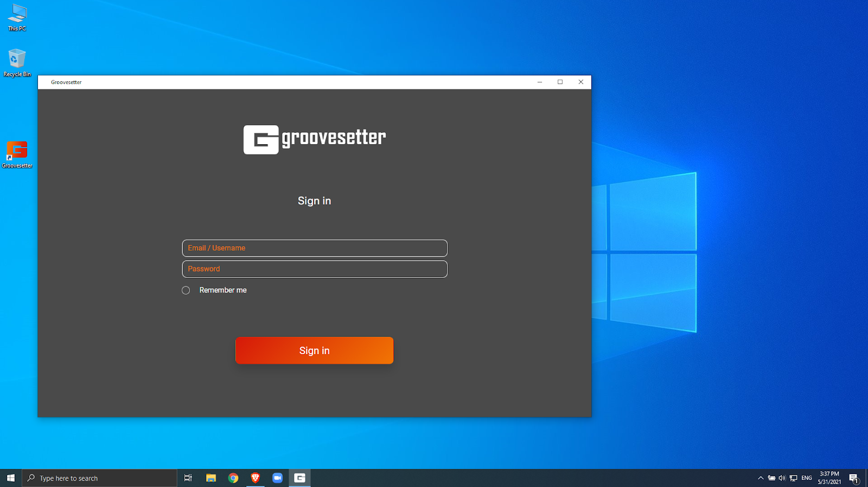Open File Explorer from the taskbar
The width and height of the screenshot is (868, 487).
(x=211, y=478)
